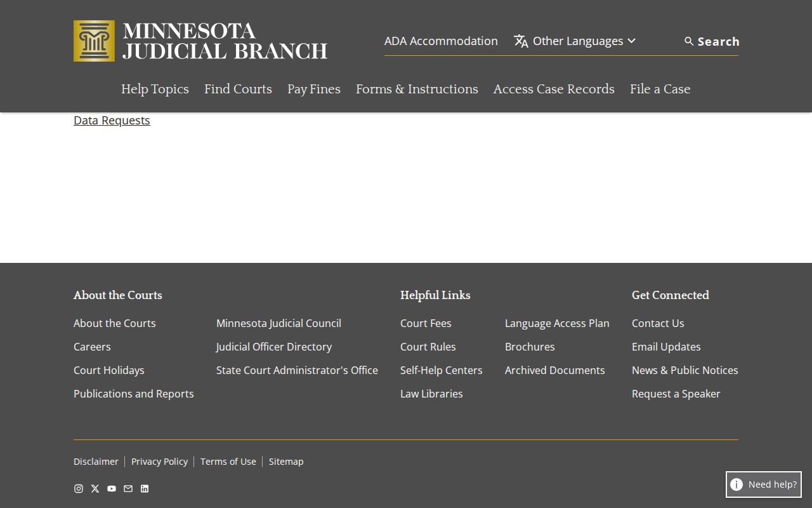The height and width of the screenshot is (508, 812).
Task: Open Forms & Instructions menu item
Action: tap(417, 90)
